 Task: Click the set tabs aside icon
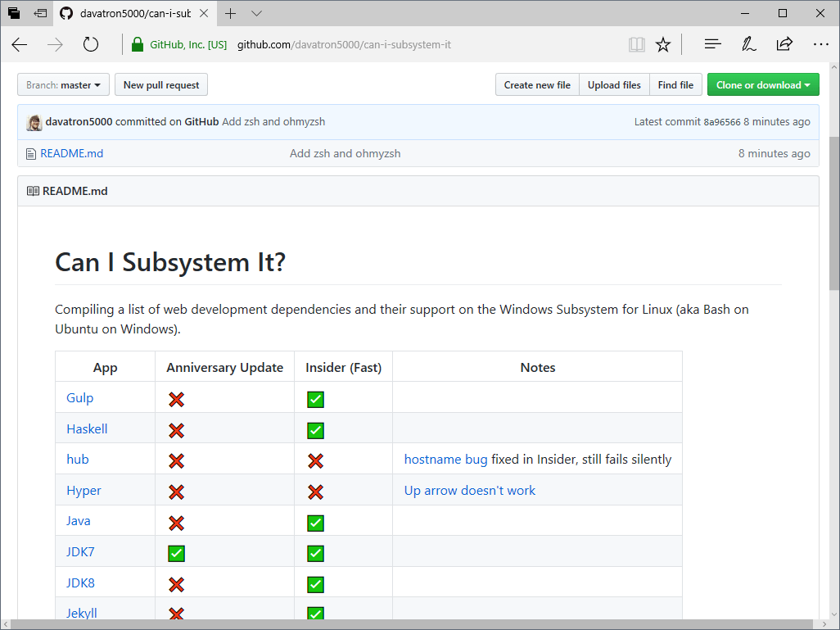[x=40, y=13]
